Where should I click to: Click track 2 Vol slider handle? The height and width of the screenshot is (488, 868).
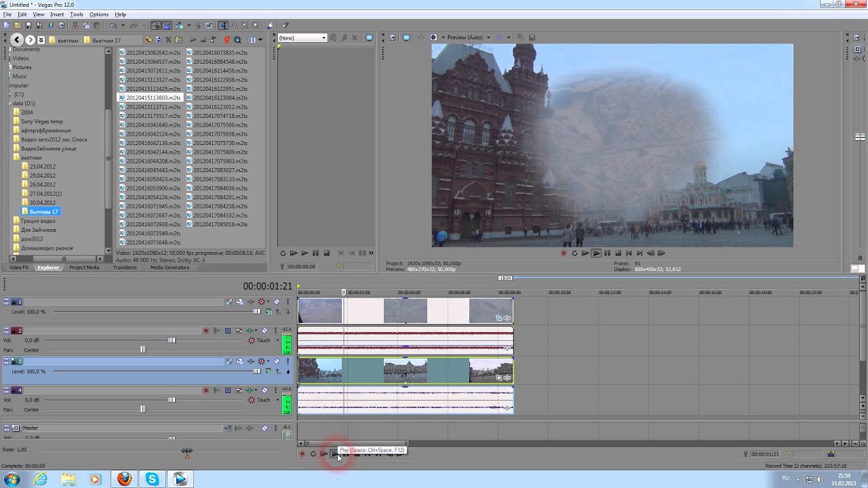(172, 340)
